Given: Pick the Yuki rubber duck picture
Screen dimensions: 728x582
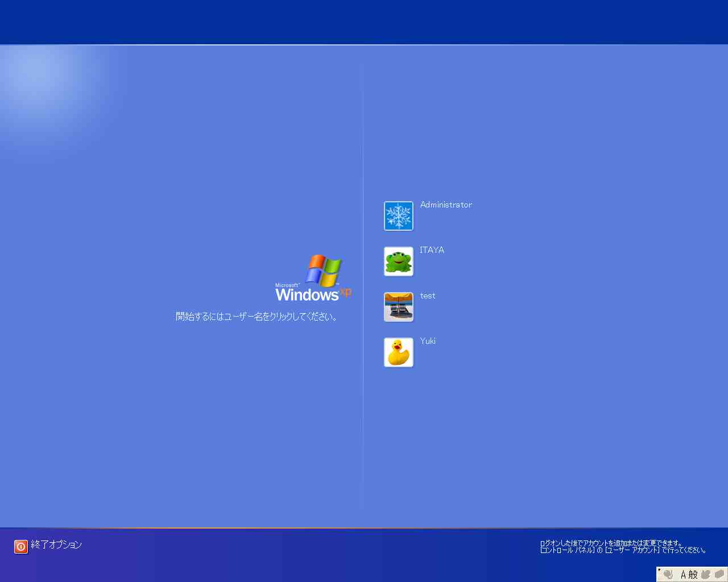Looking at the screenshot, I should 398,352.
